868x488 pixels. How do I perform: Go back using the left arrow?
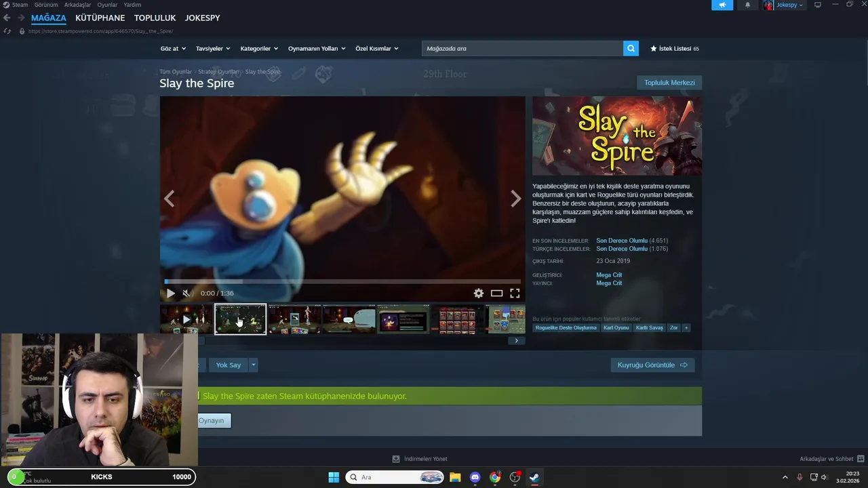click(7, 18)
